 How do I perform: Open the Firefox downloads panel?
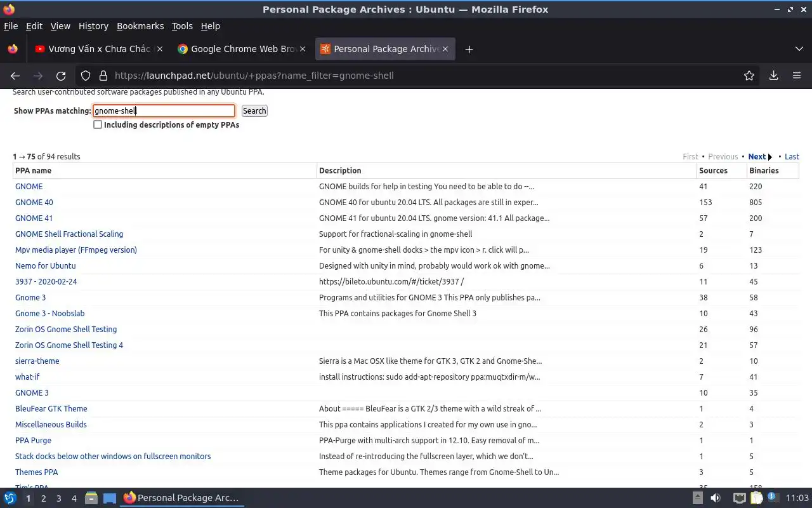coord(773,76)
